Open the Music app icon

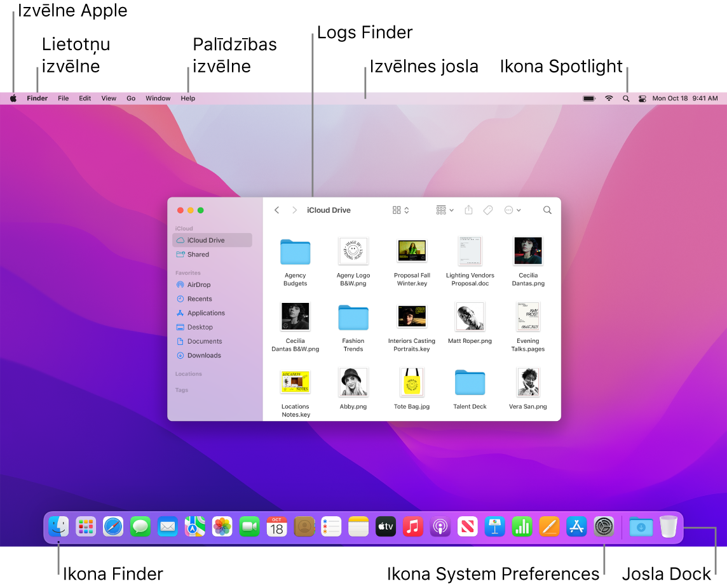click(x=412, y=526)
